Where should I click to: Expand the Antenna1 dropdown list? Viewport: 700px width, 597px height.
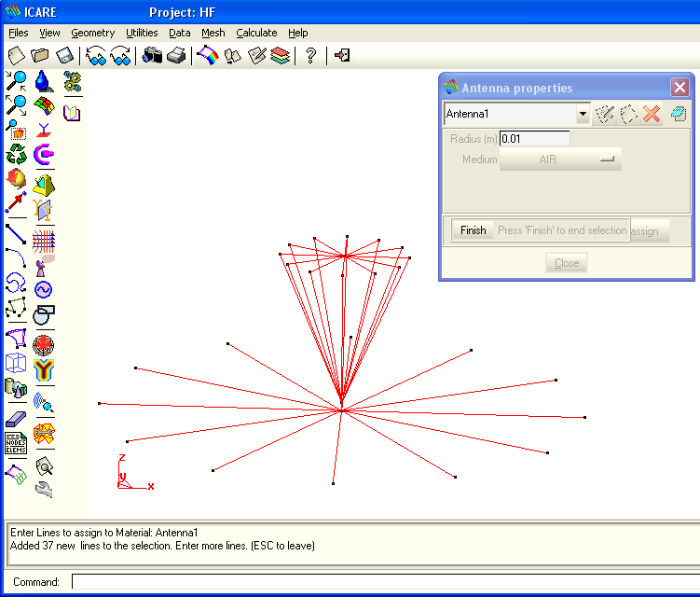tap(583, 114)
